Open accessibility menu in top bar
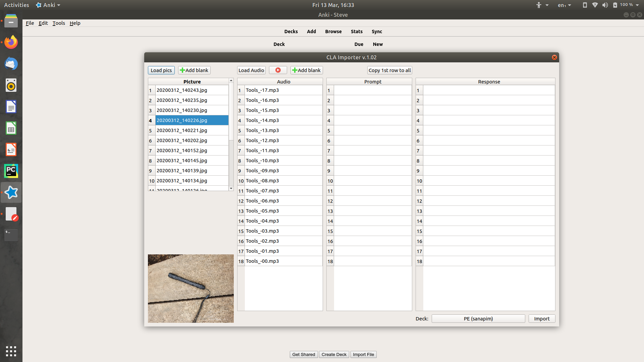This screenshot has height=362, width=644. coord(541,5)
